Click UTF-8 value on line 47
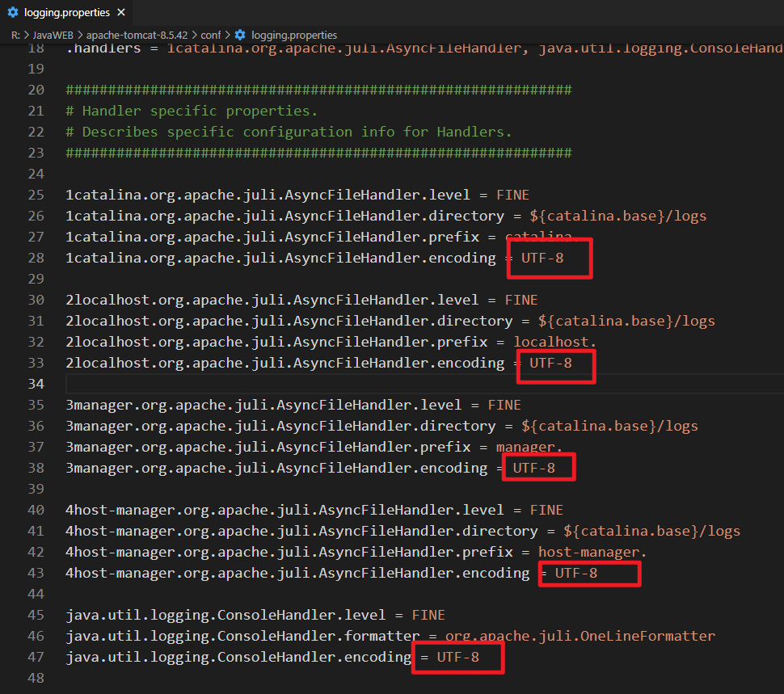This screenshot has width=784, height=694. pyautogui.click(x=458, y=657)
